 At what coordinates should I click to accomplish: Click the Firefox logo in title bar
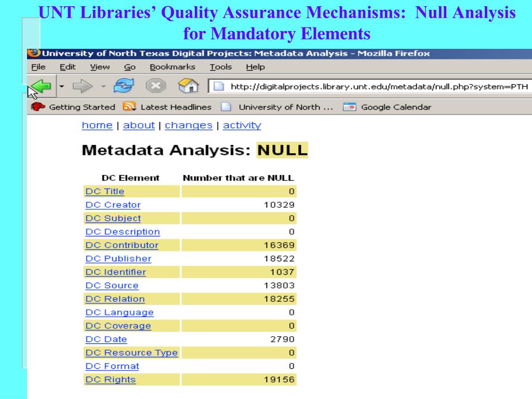[x=34, y=54]
